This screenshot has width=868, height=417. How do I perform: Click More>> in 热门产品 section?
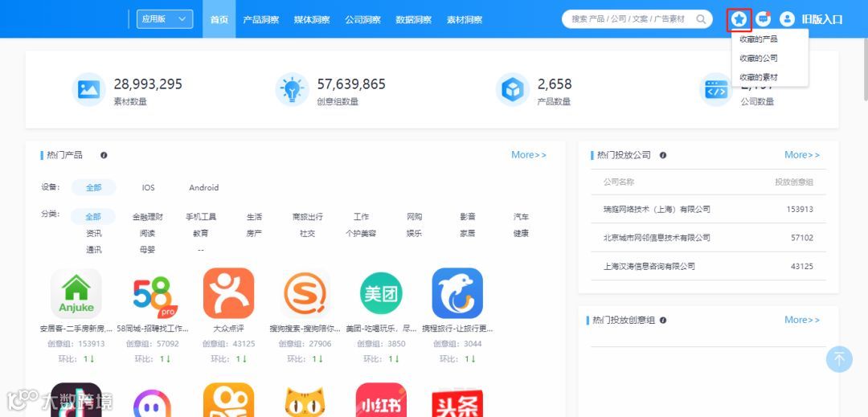[529, 155]
